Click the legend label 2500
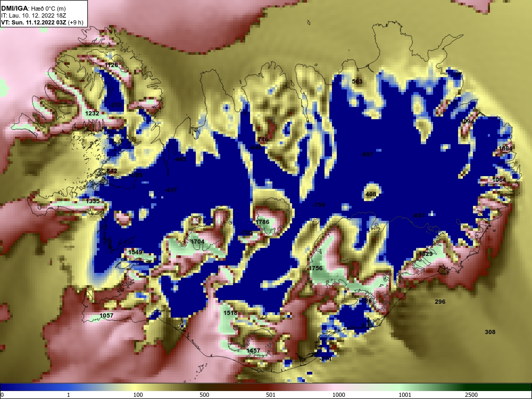The image size is (532, 399). coord(471,395)
